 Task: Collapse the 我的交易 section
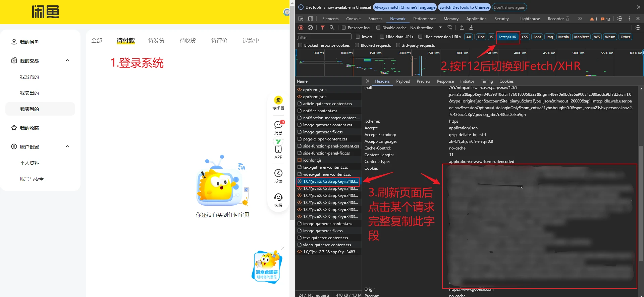(x=67, y=60)
